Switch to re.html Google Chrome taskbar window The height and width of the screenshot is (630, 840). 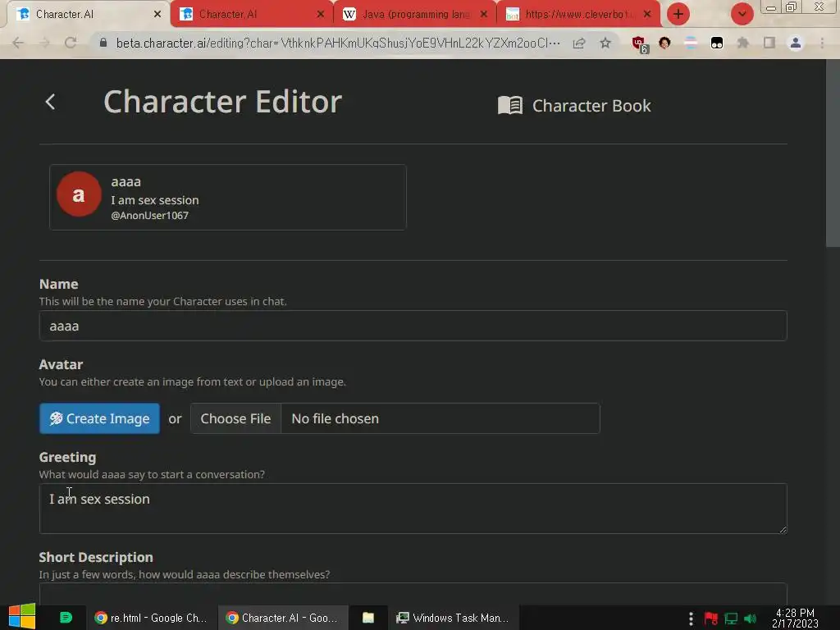tap(151, 618)
